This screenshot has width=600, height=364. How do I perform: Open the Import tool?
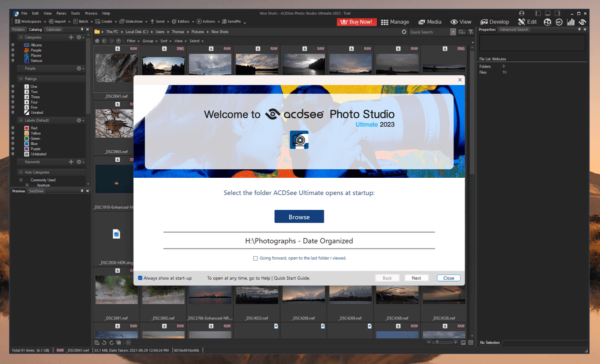(x=58, y=21)
